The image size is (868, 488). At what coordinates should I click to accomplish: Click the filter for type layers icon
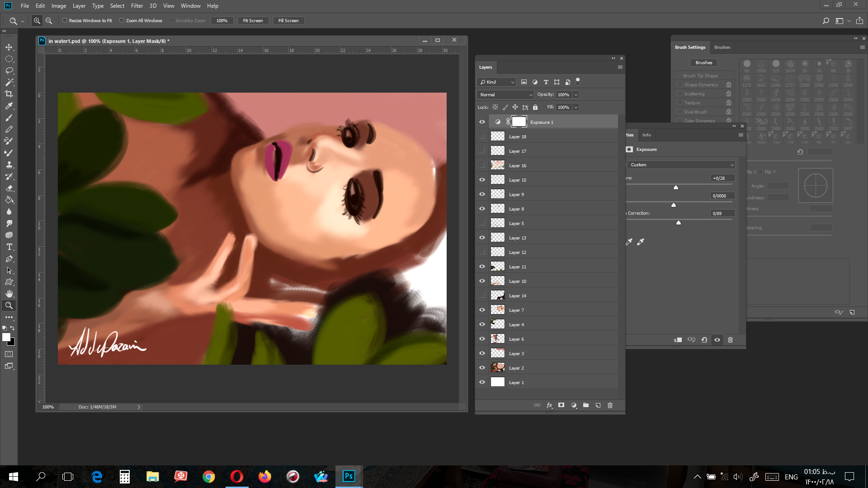[x=546, y=82]
